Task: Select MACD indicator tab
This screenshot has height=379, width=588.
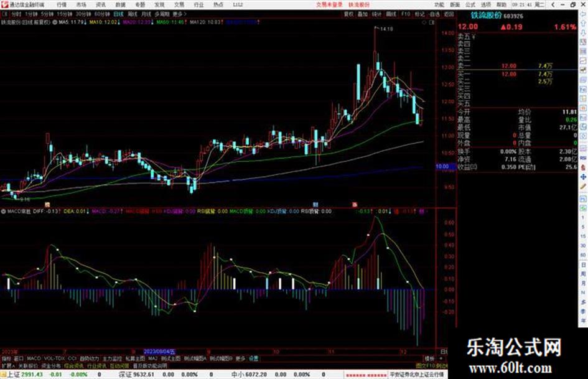Action: [34, 358]
